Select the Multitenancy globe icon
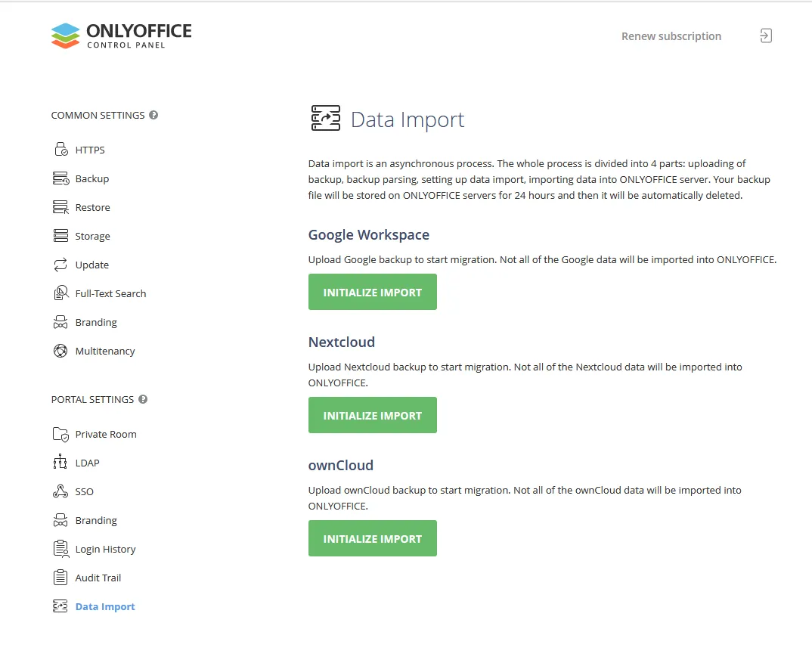Screen dimensions: 812x663 coord(60,350)
